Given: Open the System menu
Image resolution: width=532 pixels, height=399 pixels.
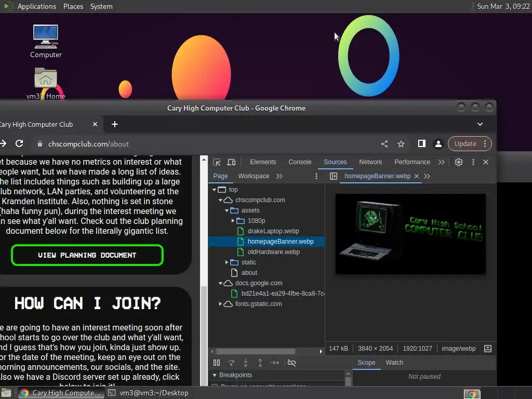Looking at the screenshot, I should click(x=101, y=6).
